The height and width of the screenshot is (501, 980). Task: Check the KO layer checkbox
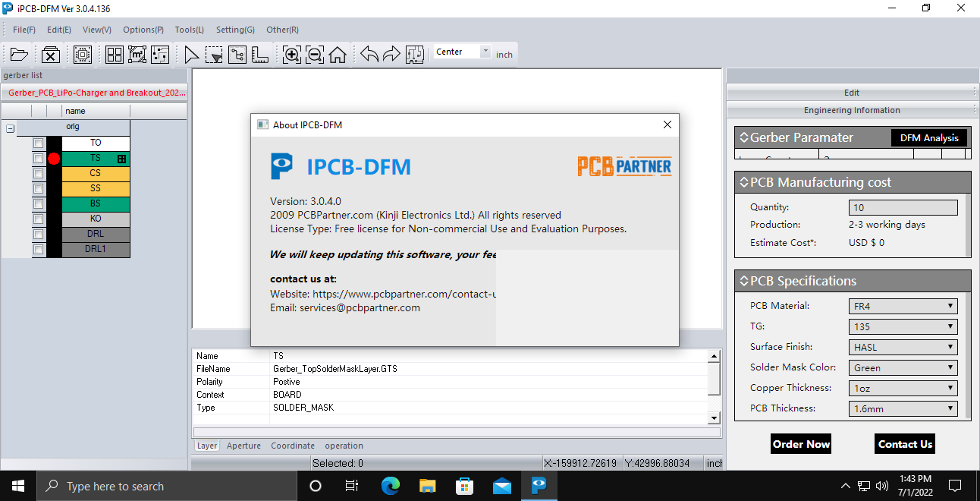39,219
